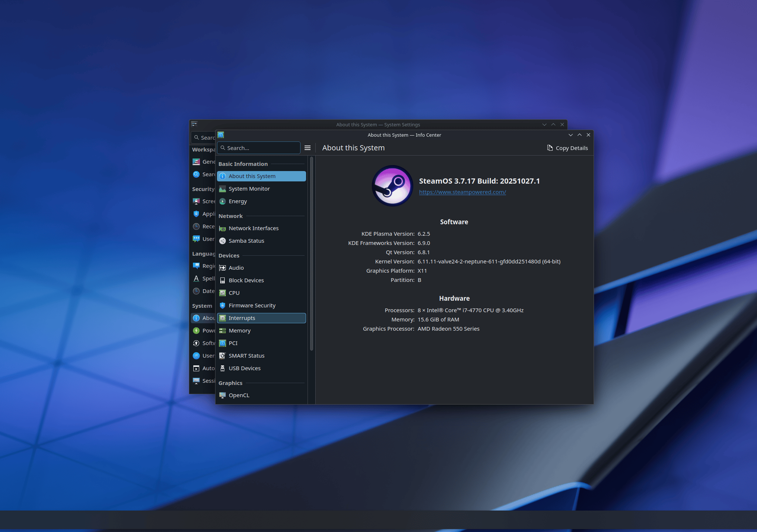The height and width of the screenshot is (532, 757).
Task: Focus the System Settings search field
Action: (x=203, y=137)
